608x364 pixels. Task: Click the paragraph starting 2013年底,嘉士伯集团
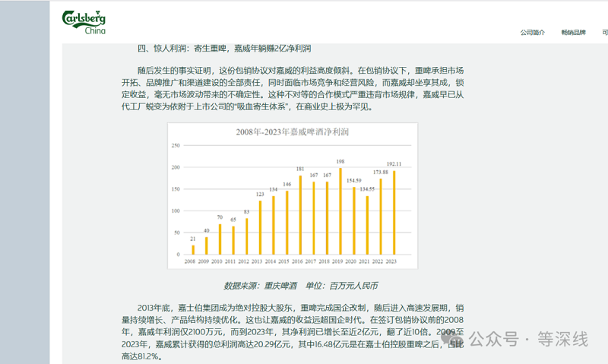(x=293, y=332)
